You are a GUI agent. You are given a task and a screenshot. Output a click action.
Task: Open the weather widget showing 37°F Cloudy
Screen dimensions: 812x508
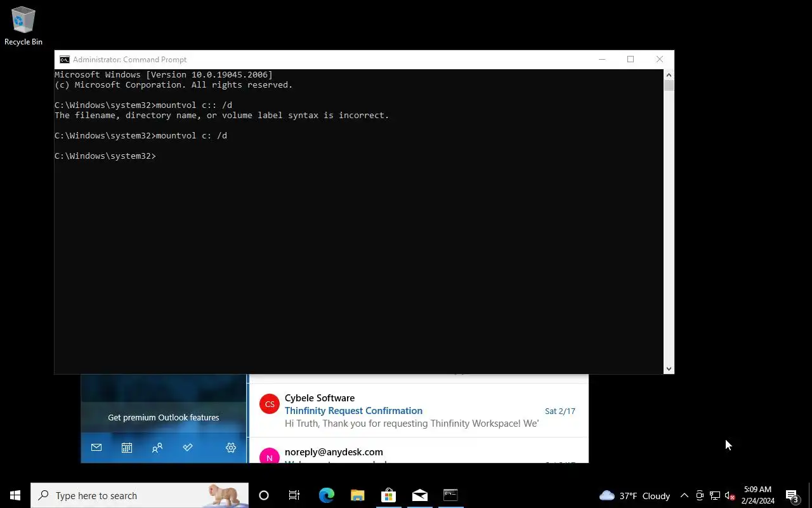click(634, 495)
